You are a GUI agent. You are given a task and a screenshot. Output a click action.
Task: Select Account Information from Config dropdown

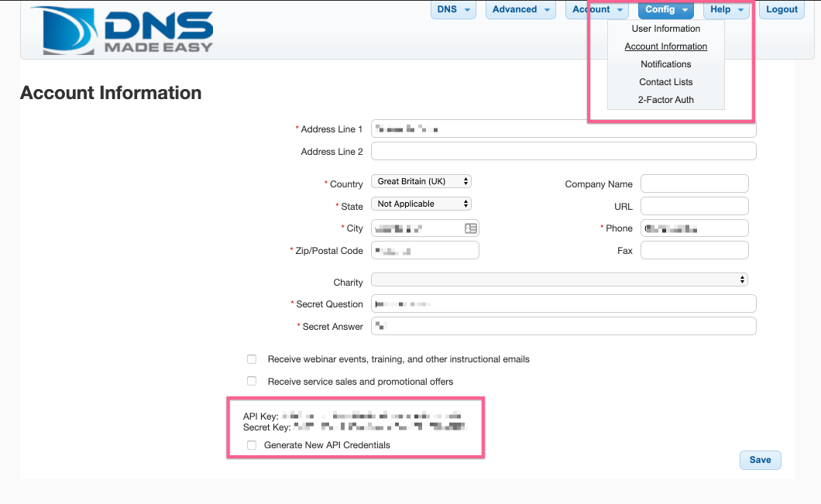(665, 46)
